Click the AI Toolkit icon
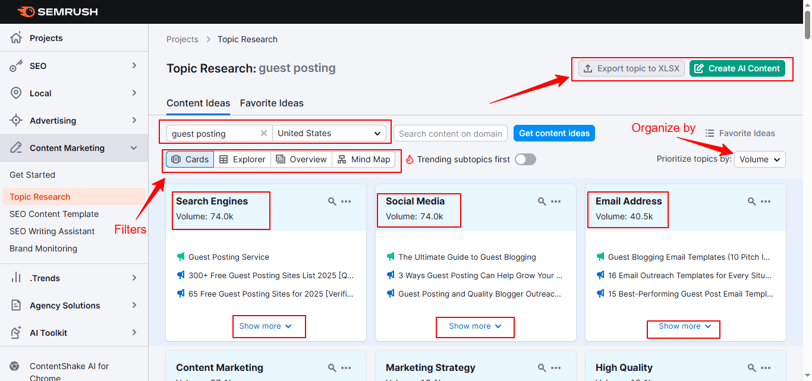Viewport: 812px width, 381px height. click(16, 332)
